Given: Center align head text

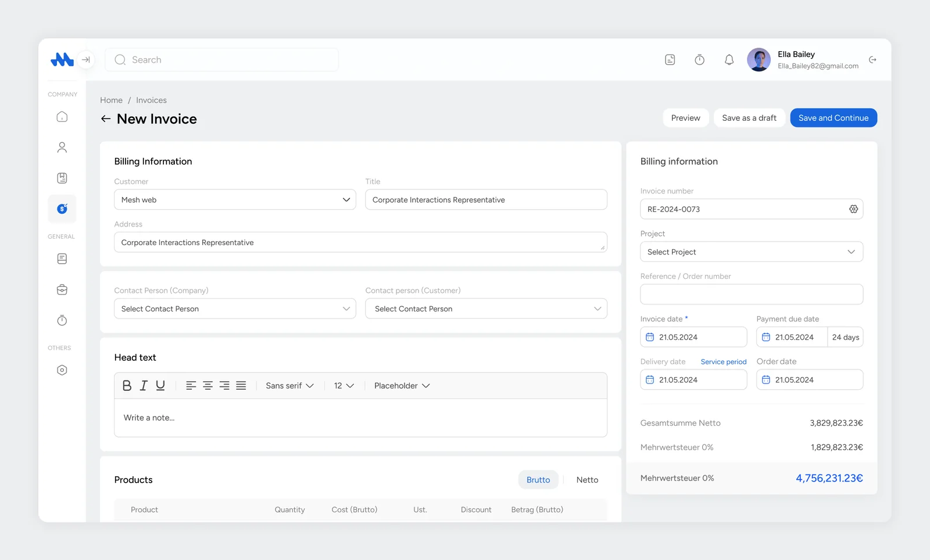Looking at the screenshot, I should pos(208,386).
